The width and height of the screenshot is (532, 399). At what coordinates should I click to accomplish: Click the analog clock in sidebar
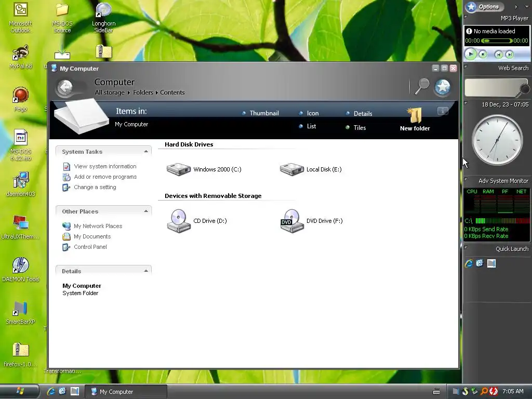497,140
